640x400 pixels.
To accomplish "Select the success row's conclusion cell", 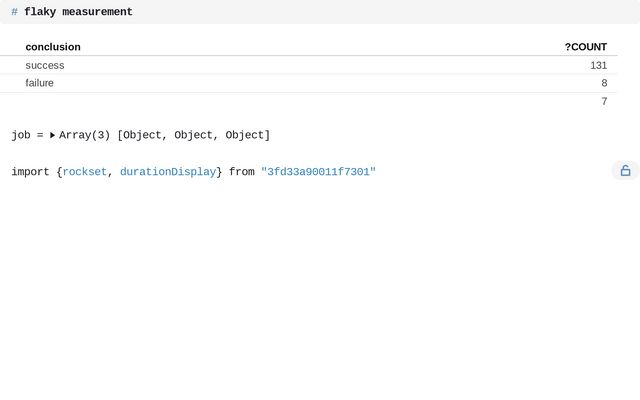I will [x=45, y=65].
